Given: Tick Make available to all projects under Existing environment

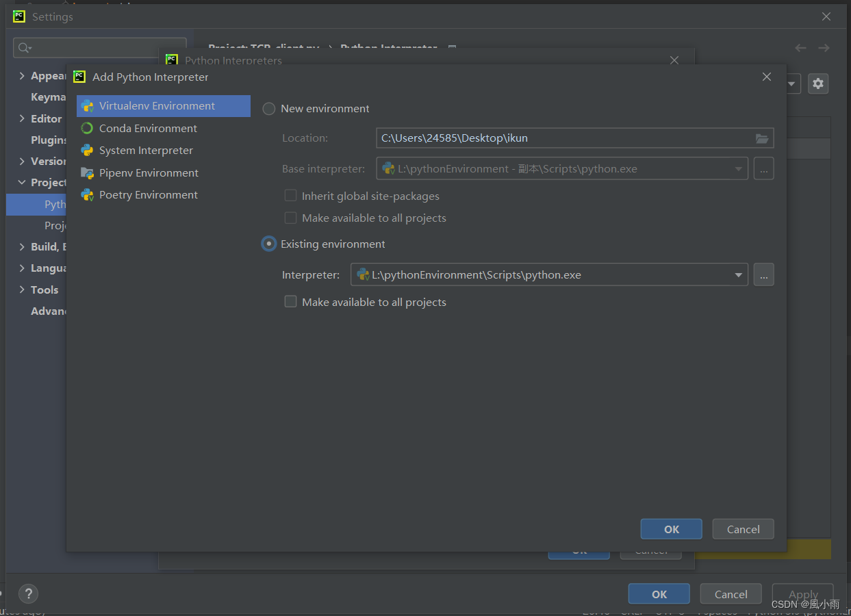Looking at the screenshot, I should pyautogui.click(x=290, y=301).
